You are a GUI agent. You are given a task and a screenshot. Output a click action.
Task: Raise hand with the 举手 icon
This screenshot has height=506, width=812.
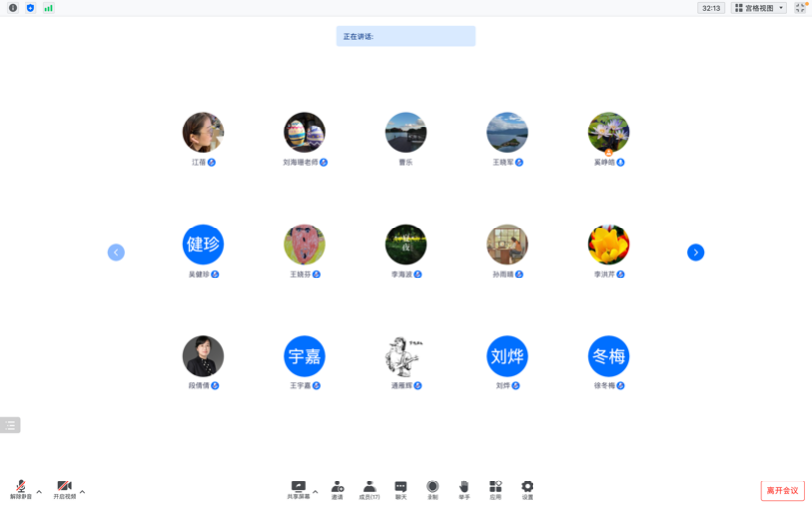pos(464,488)
